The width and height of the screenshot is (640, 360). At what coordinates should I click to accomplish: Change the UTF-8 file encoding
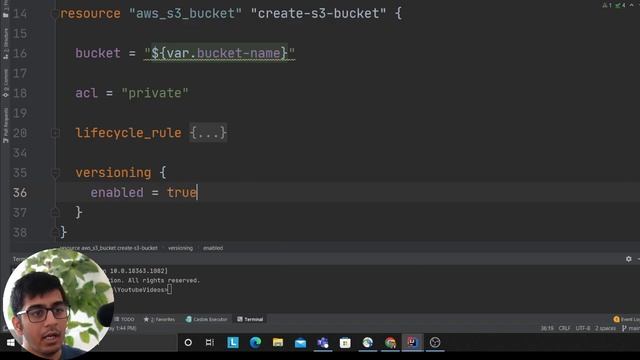[582, 328]
